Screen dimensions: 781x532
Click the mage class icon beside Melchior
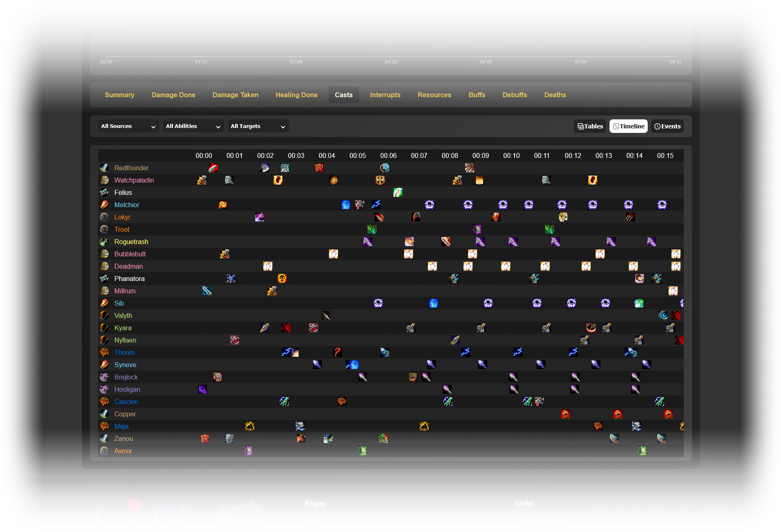point(104,205)
